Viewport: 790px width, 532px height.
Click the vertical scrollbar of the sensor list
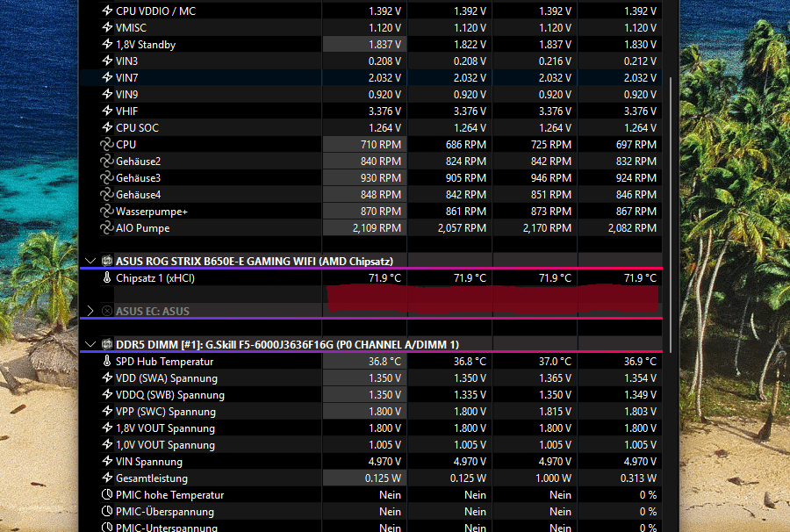click(x=671, y=214)
